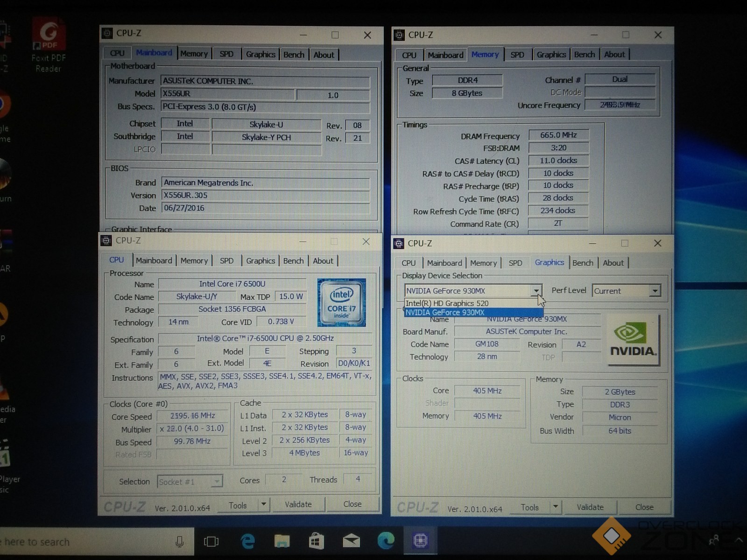Click BIOS Date 06/27/2016 field
This screenshot has height=560, width=747.
click(266, 208)
